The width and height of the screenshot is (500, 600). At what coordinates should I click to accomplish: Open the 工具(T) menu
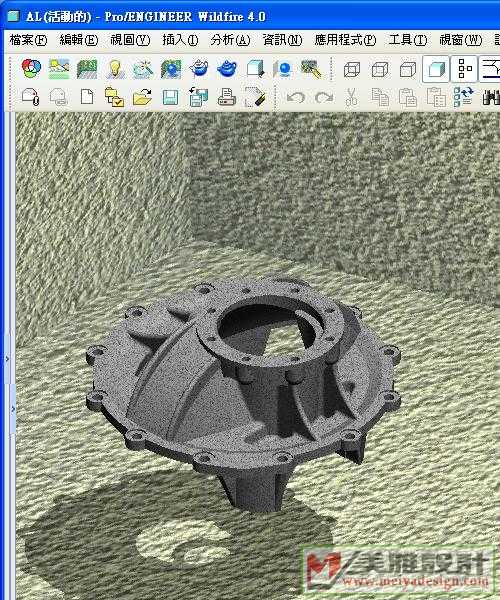(x=408, y=40)
